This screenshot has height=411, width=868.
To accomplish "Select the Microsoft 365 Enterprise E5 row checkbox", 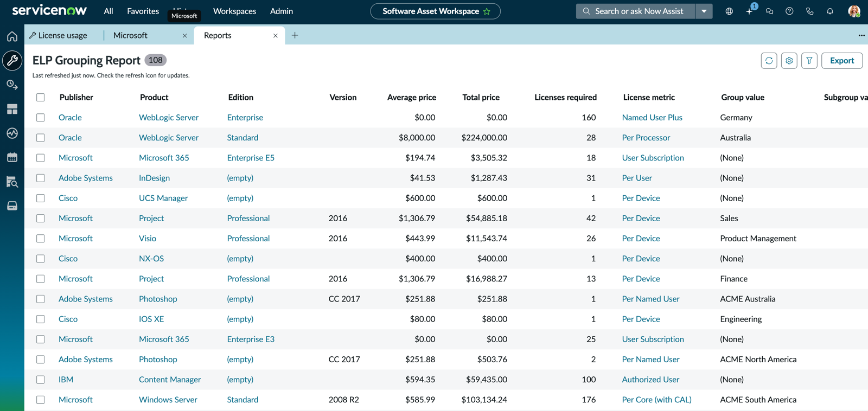I will (41, 158).
